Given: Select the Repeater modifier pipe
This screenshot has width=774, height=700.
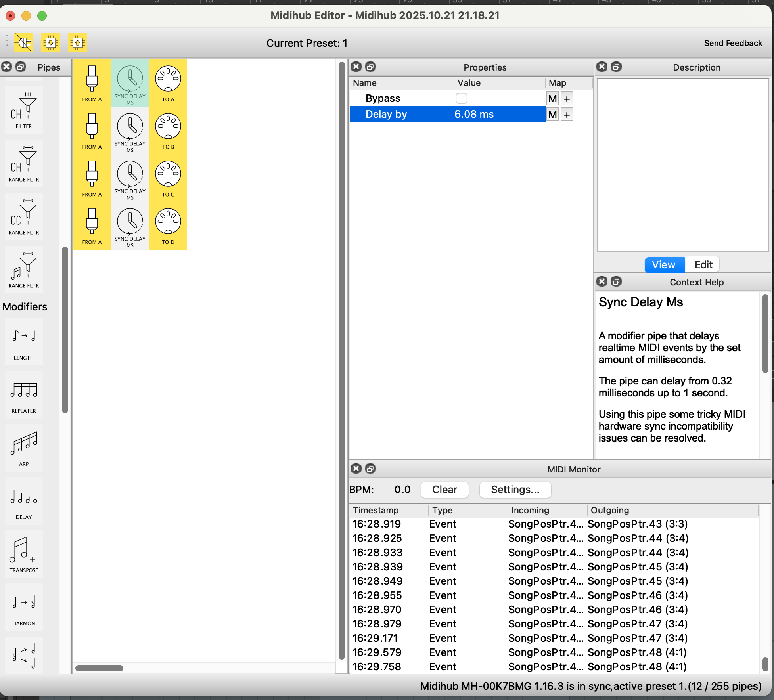Looking at the screenshot, I should (x=24, y=395).
